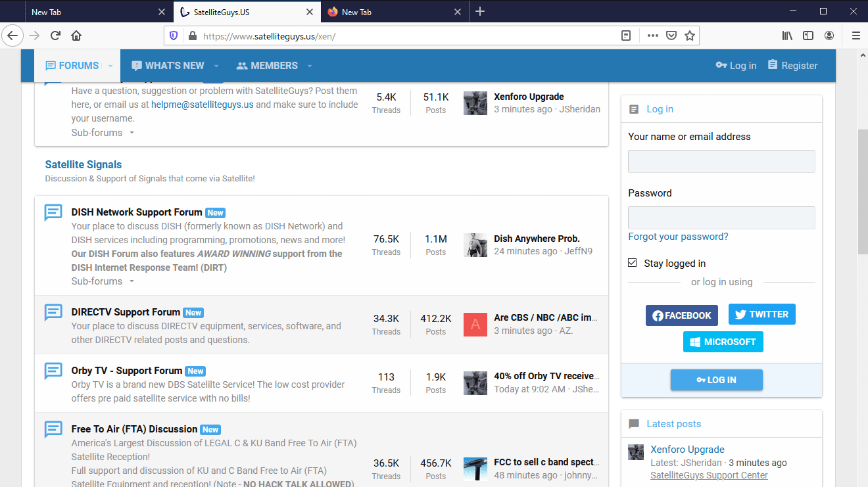Show the sidebars icon

click(x=808, y=36)
